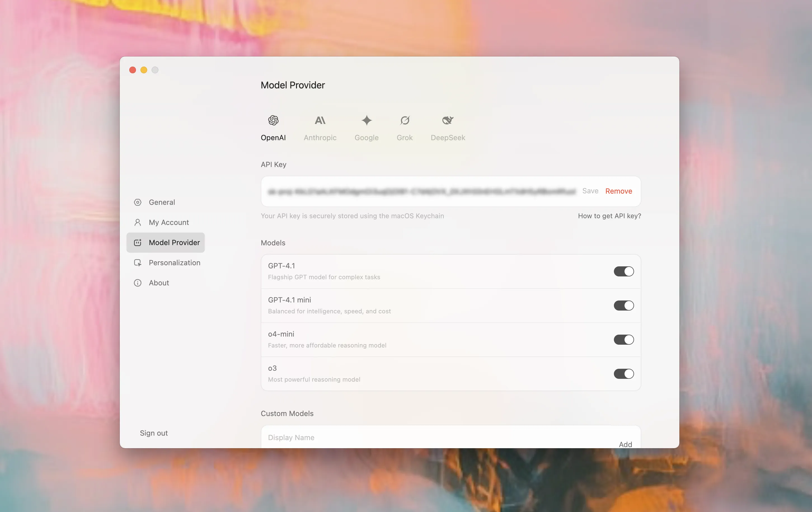Open About using the info icon
812x512 pixels.
[138, 283]
